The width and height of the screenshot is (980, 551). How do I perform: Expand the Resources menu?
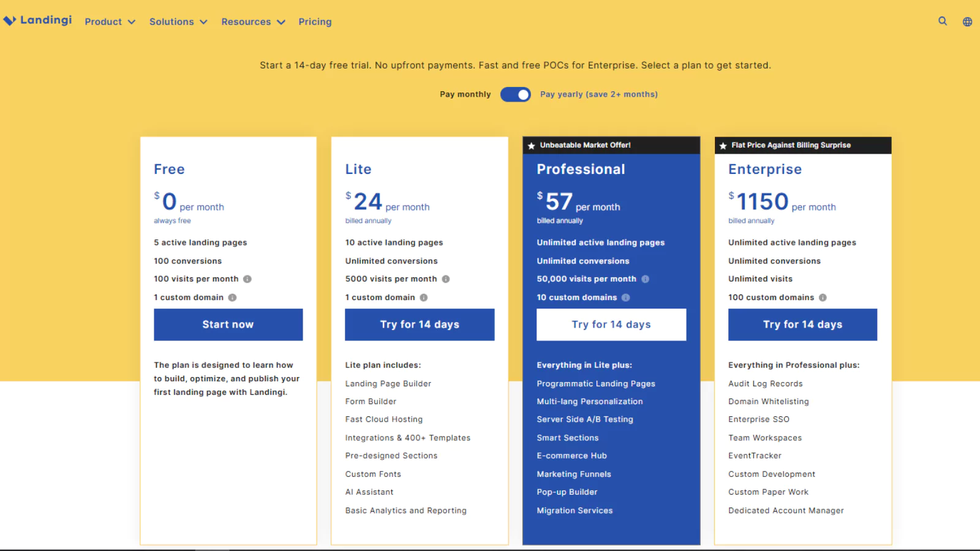[254, 21]
